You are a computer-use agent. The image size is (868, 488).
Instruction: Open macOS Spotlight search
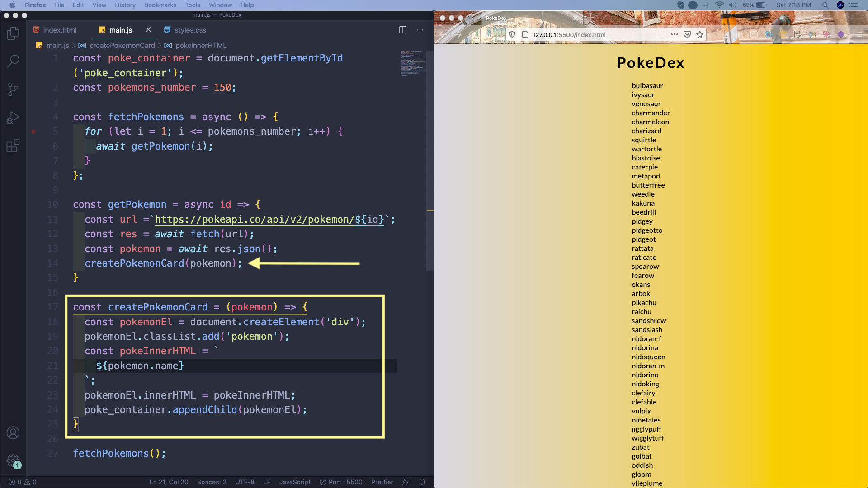click(826, 5)
